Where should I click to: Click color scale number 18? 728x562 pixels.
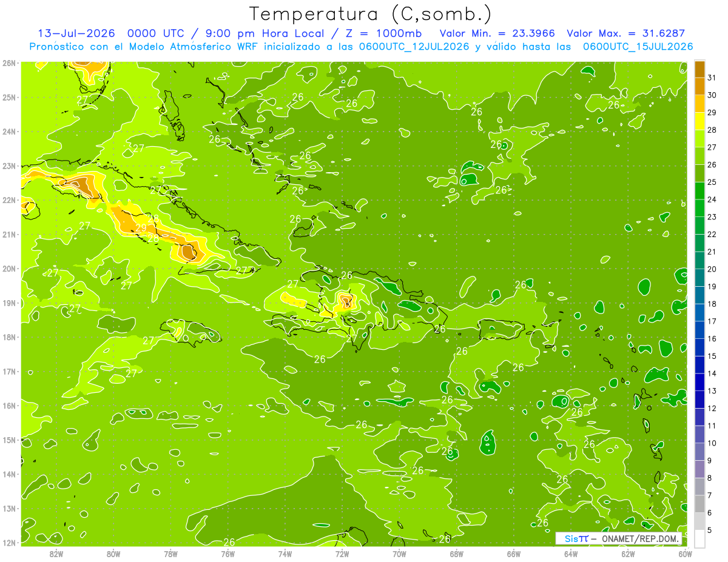click(x=712, y=304)
